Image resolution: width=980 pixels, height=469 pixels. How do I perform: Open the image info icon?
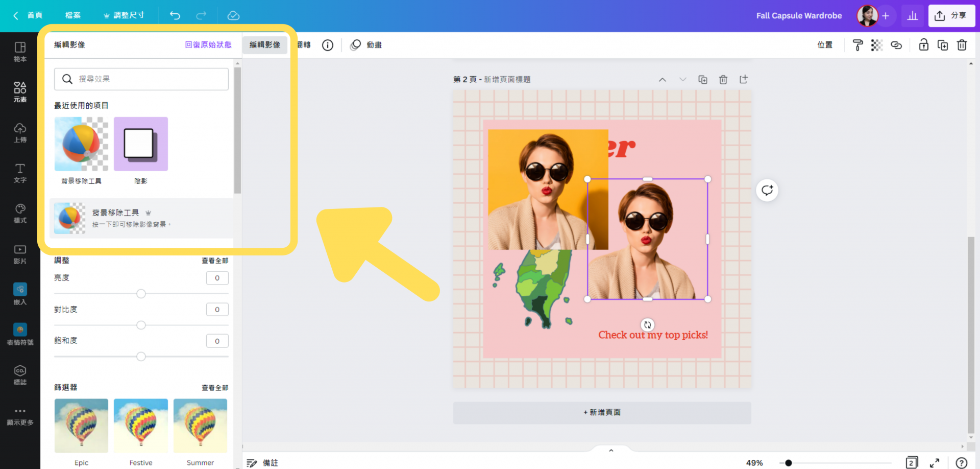point(328,45)
